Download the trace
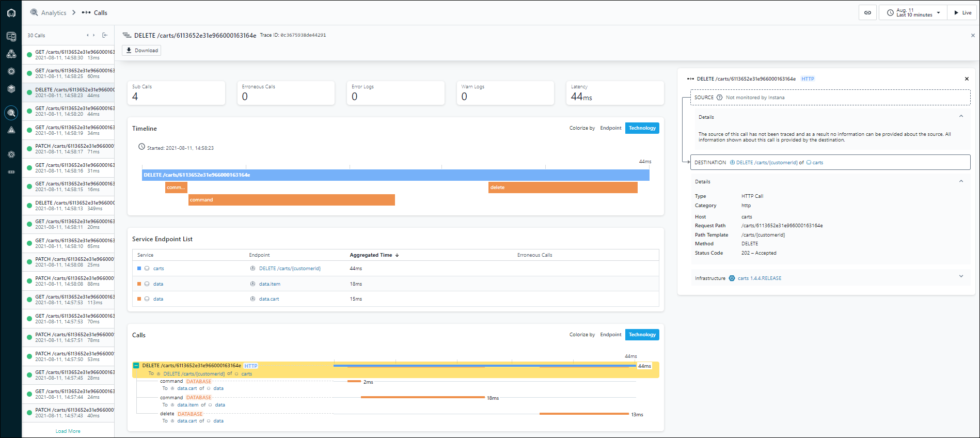Viewport: 980px width, 438px height. [141, 51]
